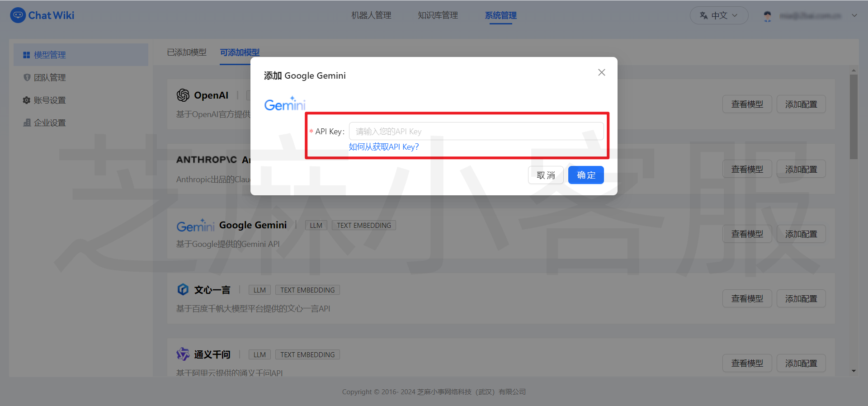Click the 团队管理 shield icon
Image resolution: width=868 pixels, height=406 pixels.
coord(27,77)
